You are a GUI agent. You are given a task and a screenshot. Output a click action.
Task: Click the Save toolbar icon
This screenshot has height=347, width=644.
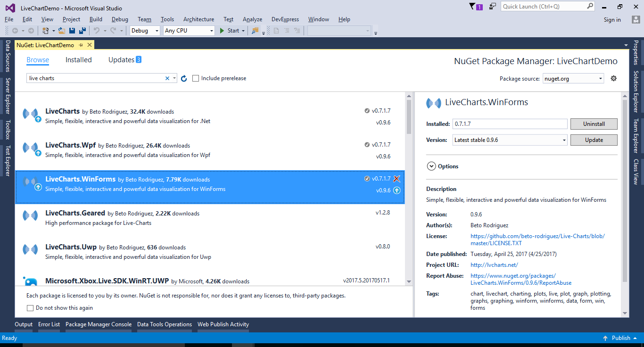72,31
